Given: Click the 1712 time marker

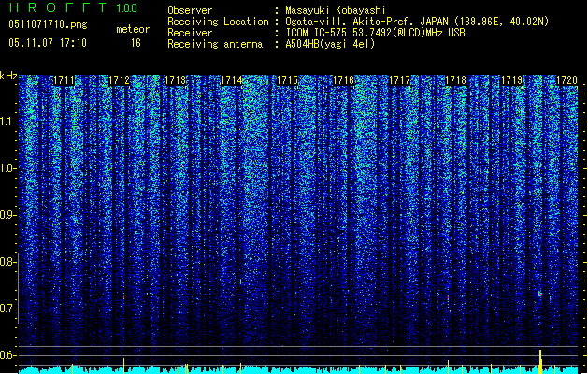Looking at the screenshot, I should coord(119,80).
